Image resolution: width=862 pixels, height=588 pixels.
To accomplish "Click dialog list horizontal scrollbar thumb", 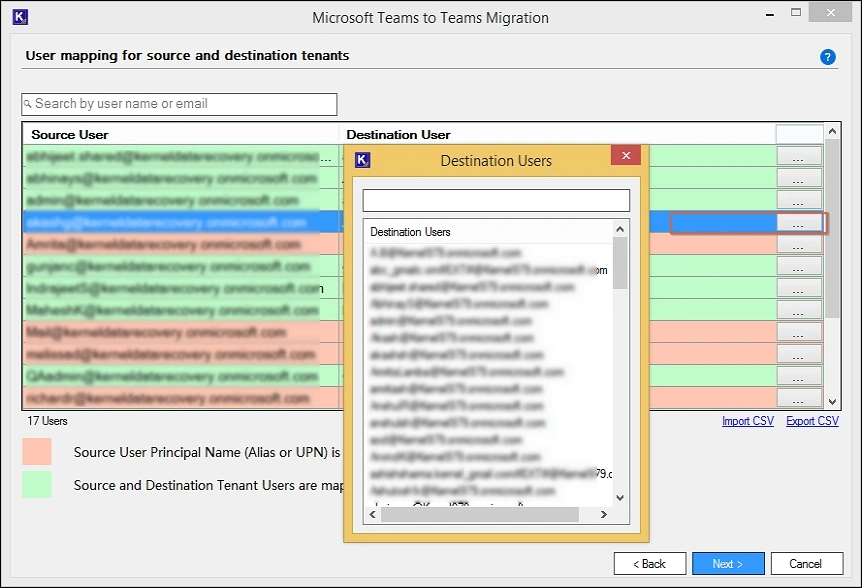I will pyautogui.click(x=480, y=514).
